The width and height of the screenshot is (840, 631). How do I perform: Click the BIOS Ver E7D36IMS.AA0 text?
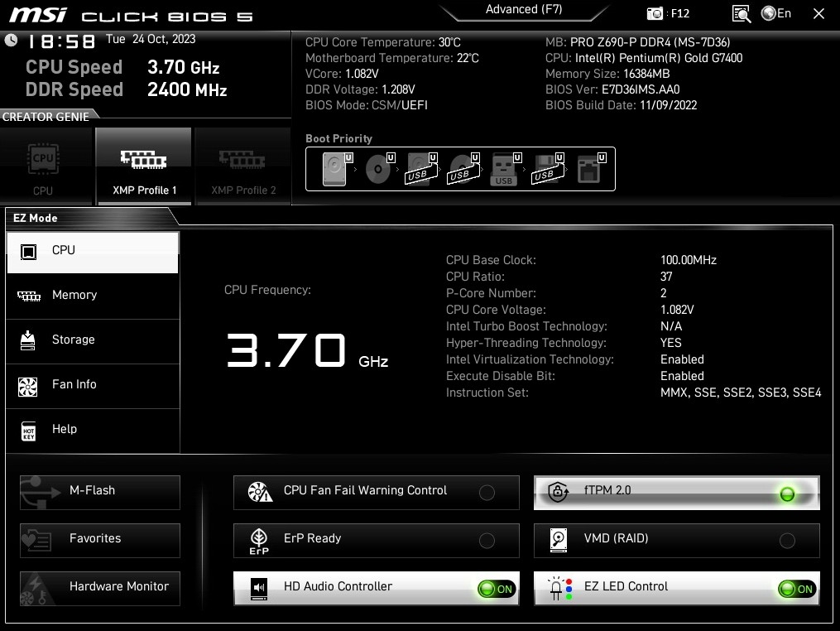tap(612, 89)
